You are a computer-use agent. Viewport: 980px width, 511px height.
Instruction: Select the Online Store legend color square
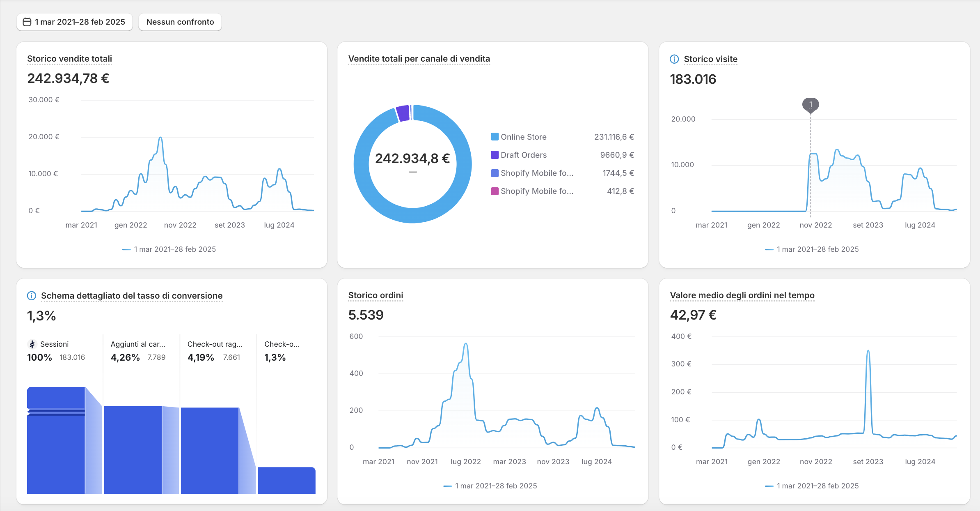point(495,137)
